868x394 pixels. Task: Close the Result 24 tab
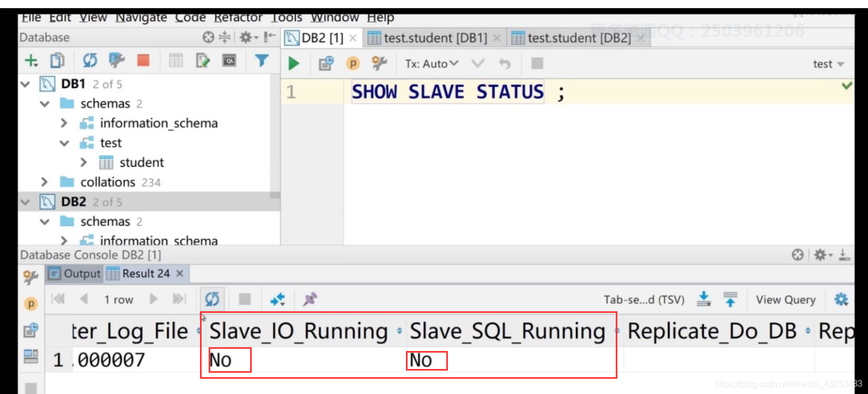click(180, 273)
